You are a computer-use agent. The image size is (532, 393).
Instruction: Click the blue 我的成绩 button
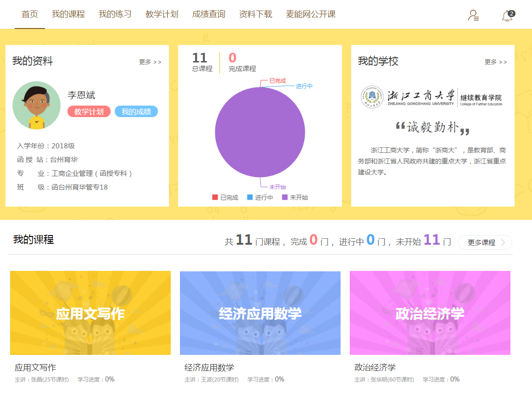136,112
